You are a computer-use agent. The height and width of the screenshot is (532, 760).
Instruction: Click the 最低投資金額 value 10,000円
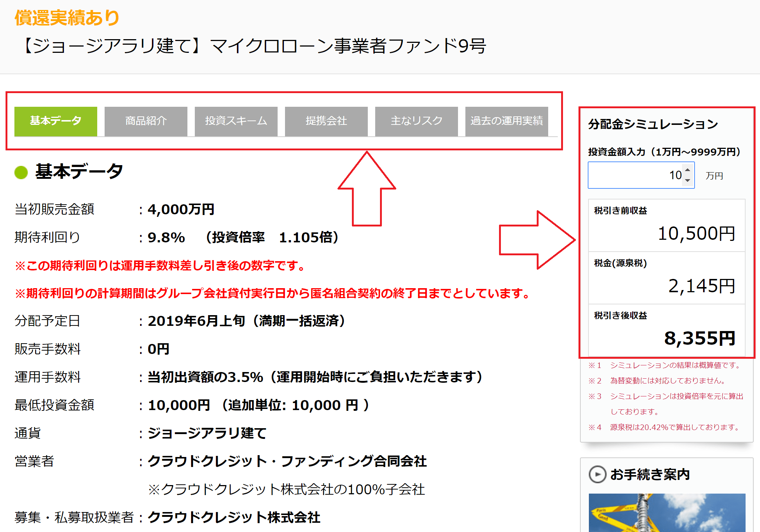pos(179,405)
